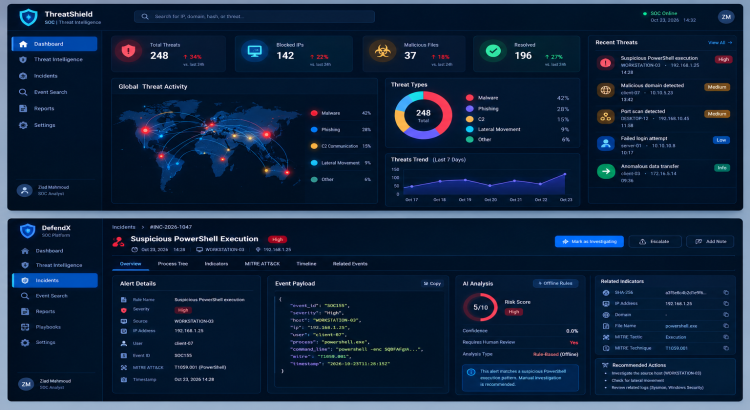Click the Offline Rules badge in AI Analysis
Viewport: 750px width, 410px height.
tap(555, 284)
